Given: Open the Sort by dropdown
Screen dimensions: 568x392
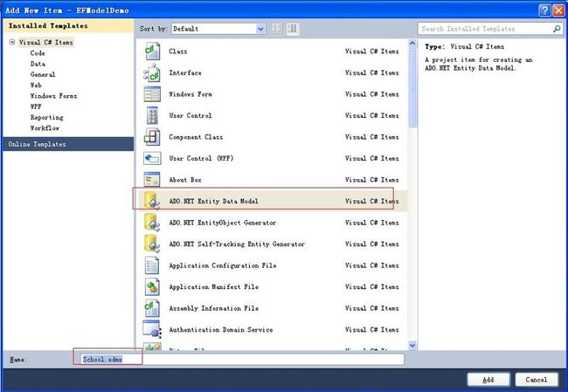Looking at the screenshot, I should [260, 29].
